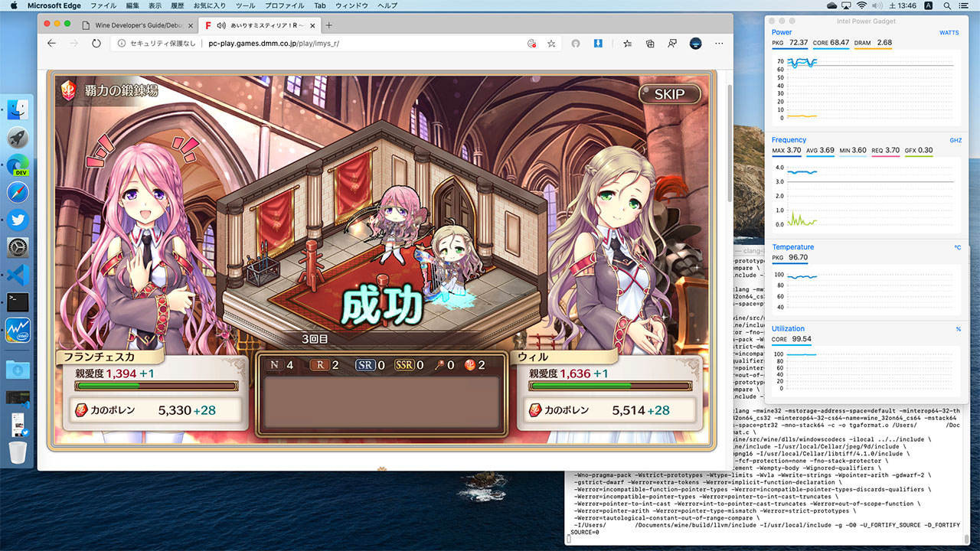
Task: Open Finder from the Dock
Action: pos(18,110)
